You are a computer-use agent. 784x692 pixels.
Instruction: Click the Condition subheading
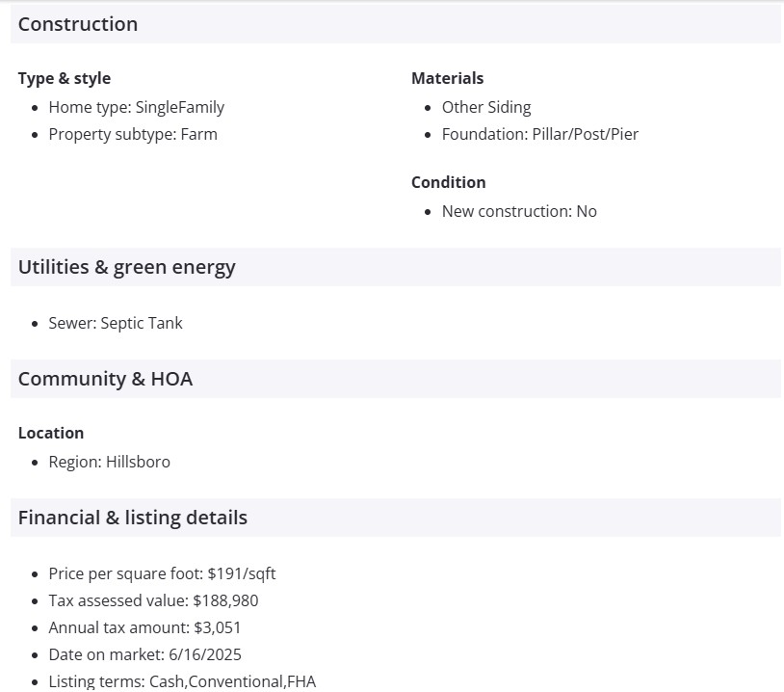point(448,182)
